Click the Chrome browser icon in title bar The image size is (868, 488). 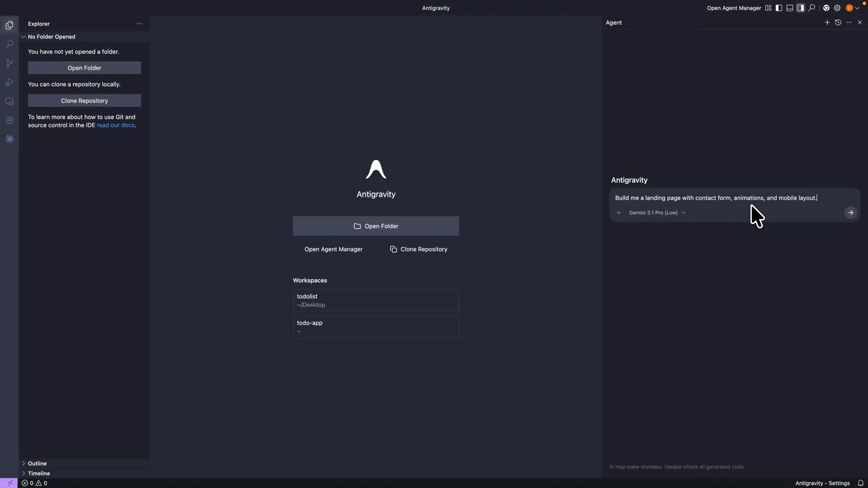click(826, 8)
